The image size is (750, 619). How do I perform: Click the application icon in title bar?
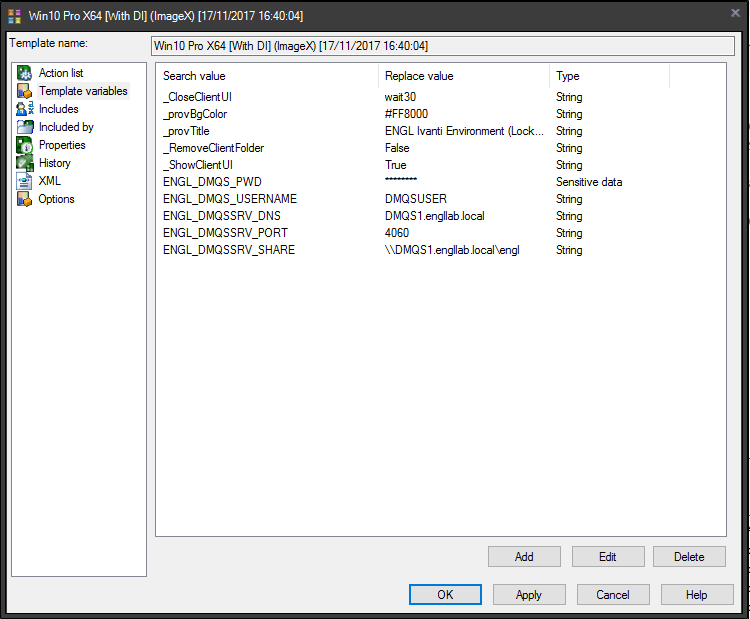click(15, 16)
